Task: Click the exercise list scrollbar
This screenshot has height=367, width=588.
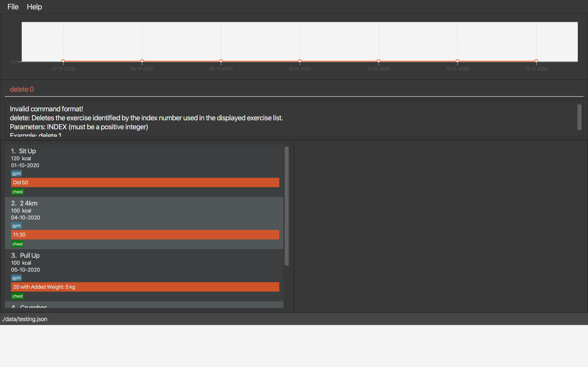Action: tap(286, 206)
